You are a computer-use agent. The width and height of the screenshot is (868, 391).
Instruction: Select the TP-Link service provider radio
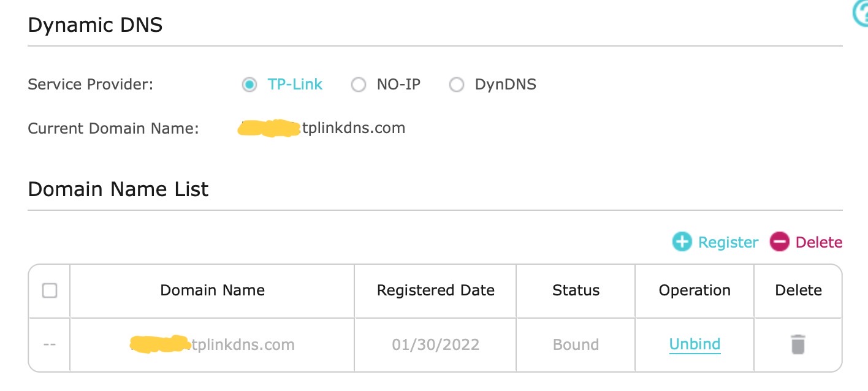click(x=249, y=85)
